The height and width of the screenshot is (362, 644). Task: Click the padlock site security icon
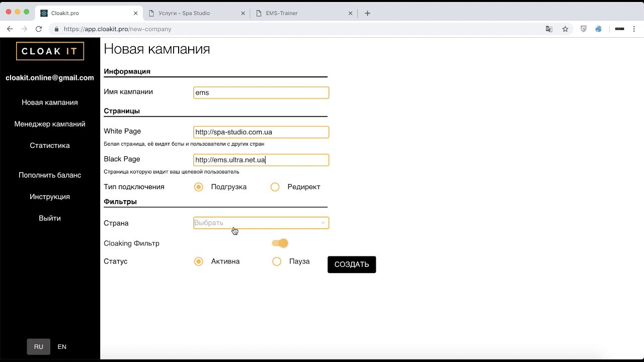click(x=57, y=29)
